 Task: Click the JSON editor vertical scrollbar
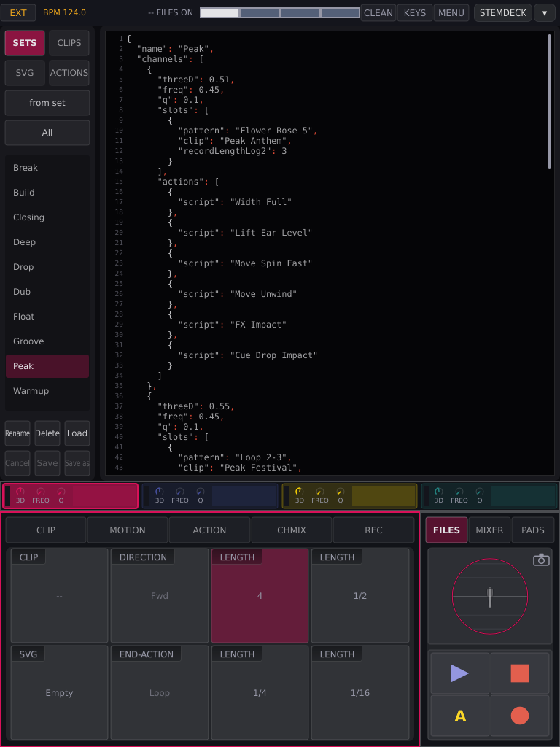pos(549,101)
